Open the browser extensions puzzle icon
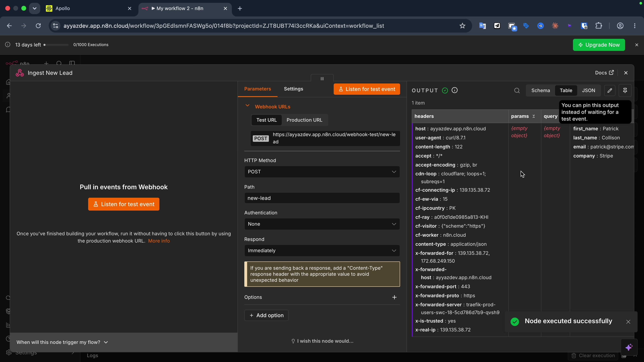The height and width of the screenshot is (362, 644). coord(599,26)
